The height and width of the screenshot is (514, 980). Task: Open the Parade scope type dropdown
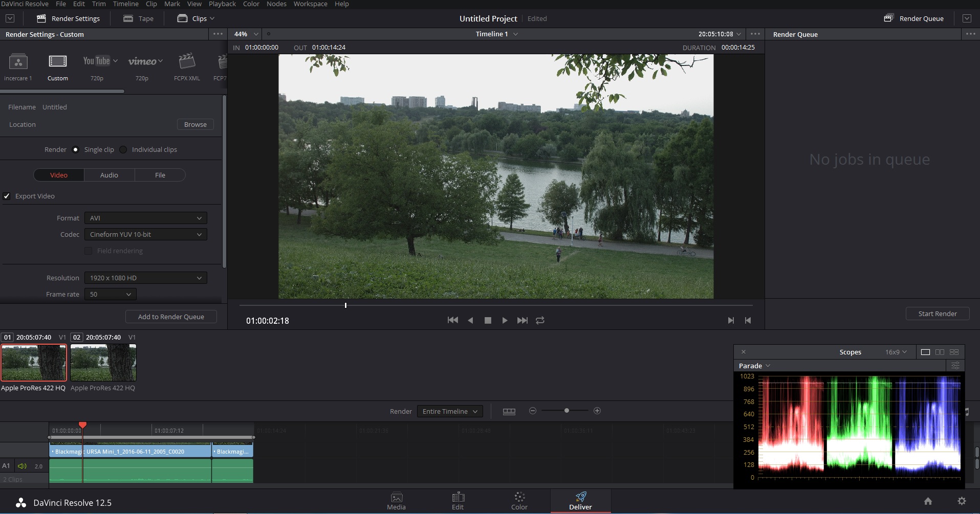pyautogui.click(x=754, y=366)
